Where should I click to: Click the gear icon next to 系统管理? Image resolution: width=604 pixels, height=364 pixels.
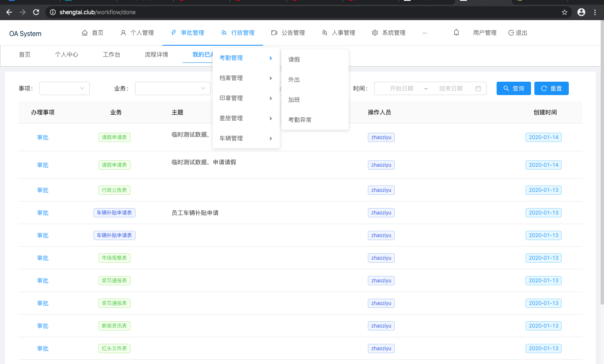(x=375, y=32)
